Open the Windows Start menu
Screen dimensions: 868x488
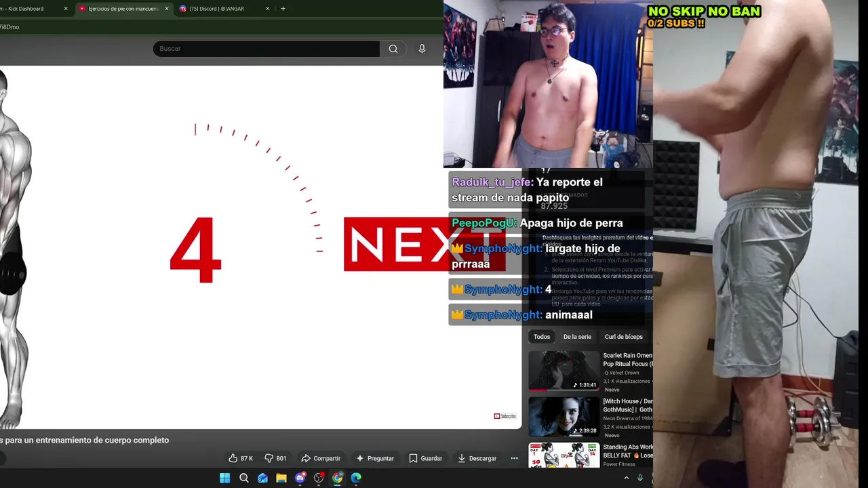(x=224, y=478)
